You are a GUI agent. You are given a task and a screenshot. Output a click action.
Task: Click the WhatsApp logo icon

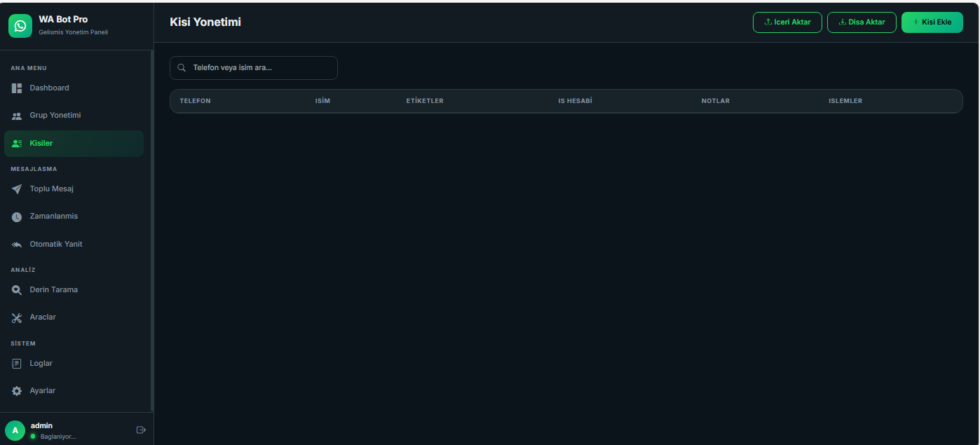tap(20, 26)
